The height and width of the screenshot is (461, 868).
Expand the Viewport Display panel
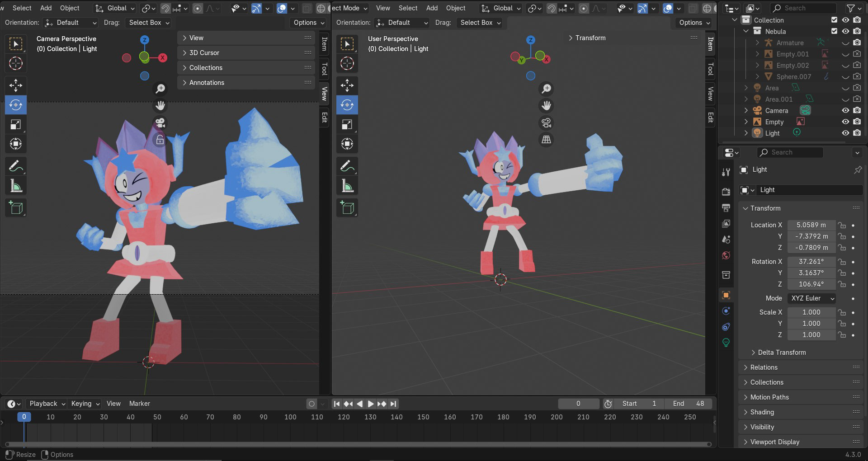click(801, 442)
